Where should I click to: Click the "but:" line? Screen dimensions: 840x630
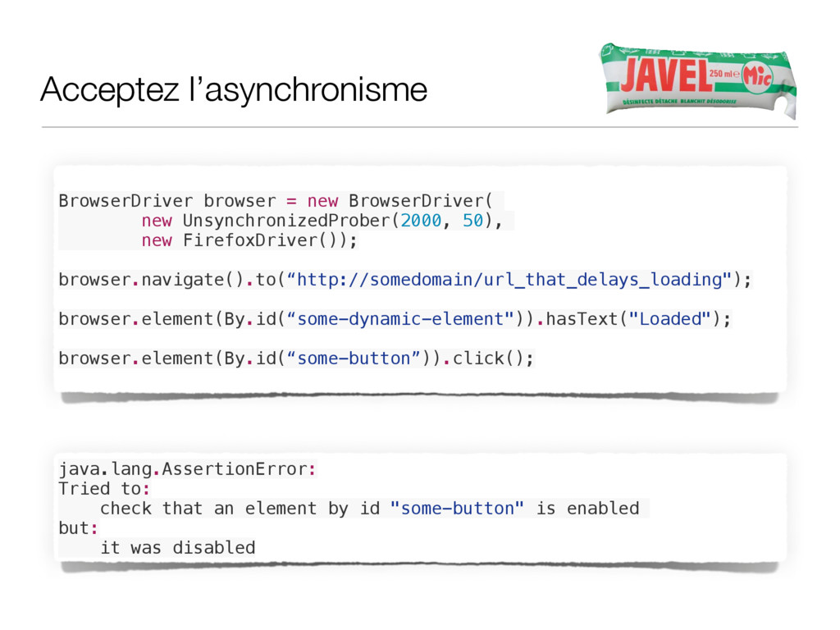point(79,528)
